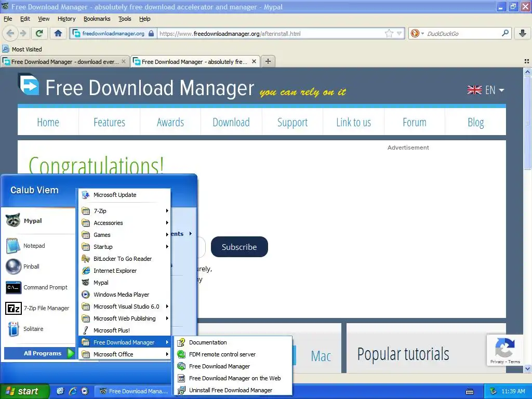Image resolution: width=532 pixels, height=399 pixels.
Task: Open Microsoft Plus! program entry
Action: 125,330
